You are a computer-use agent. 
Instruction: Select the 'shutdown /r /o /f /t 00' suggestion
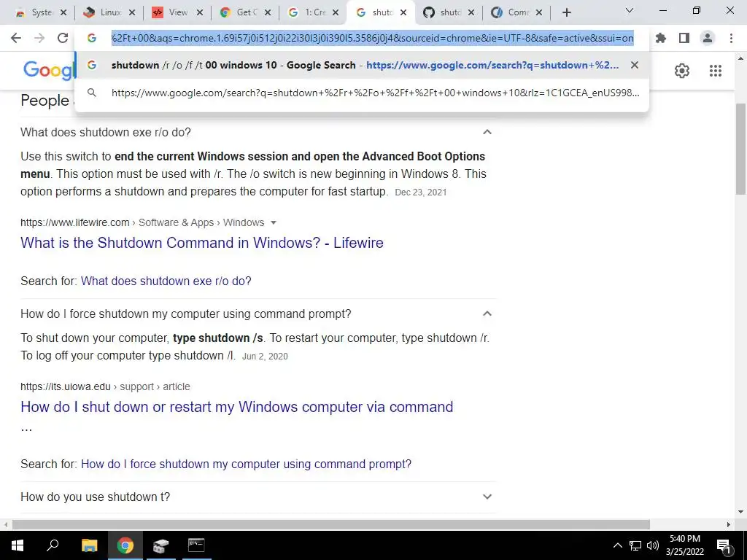(x=362, y=65)
